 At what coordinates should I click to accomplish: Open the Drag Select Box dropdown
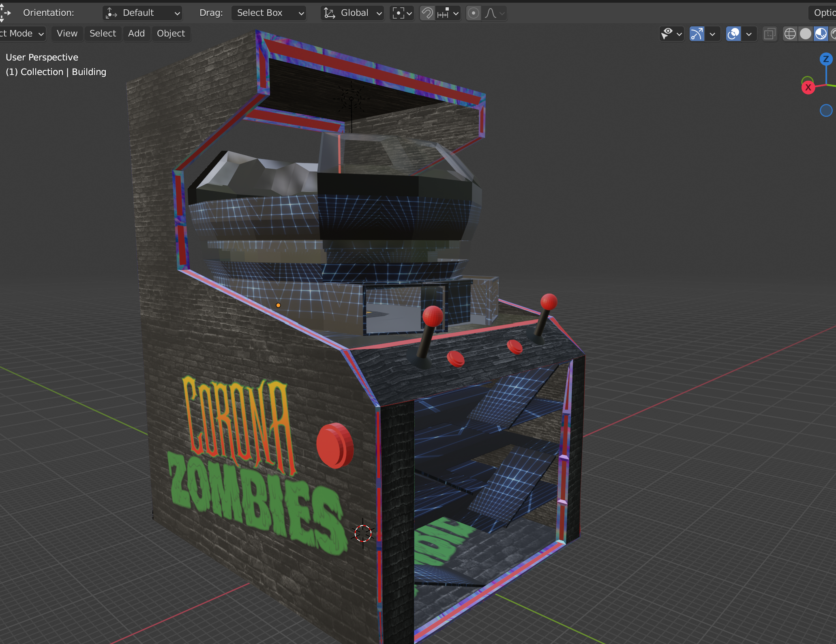coord(269,13)
